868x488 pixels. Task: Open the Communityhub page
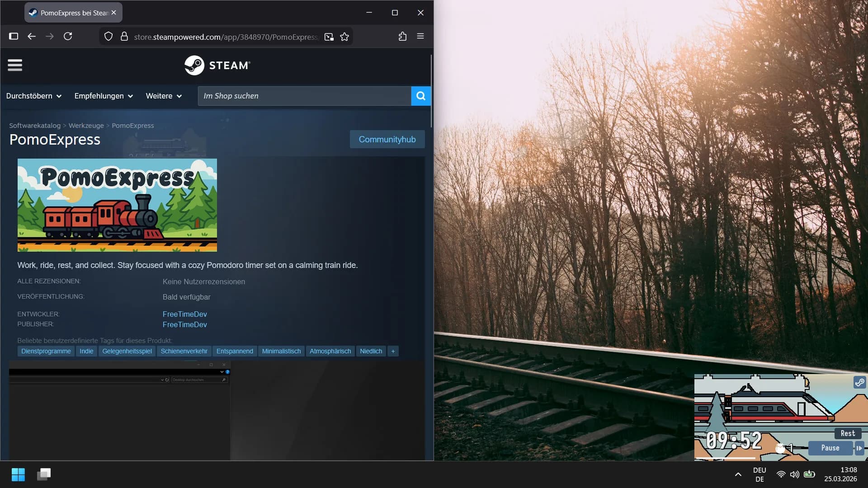click(387, 139)
